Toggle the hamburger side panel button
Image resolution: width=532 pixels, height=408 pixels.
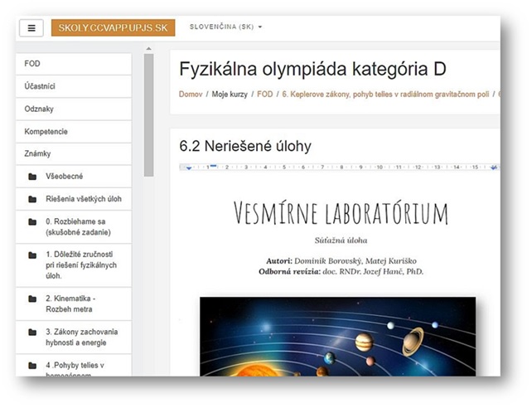click(31, 28)
